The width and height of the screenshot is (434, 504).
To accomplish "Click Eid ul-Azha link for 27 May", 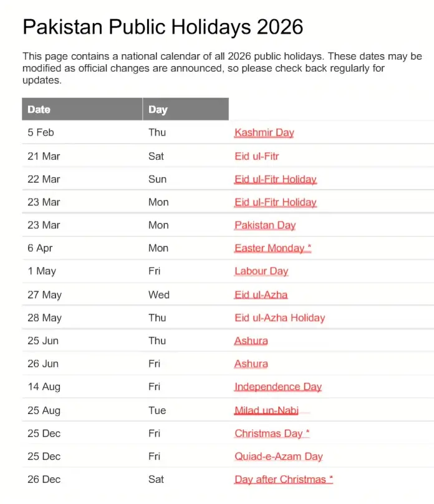I will pos(261,294).
